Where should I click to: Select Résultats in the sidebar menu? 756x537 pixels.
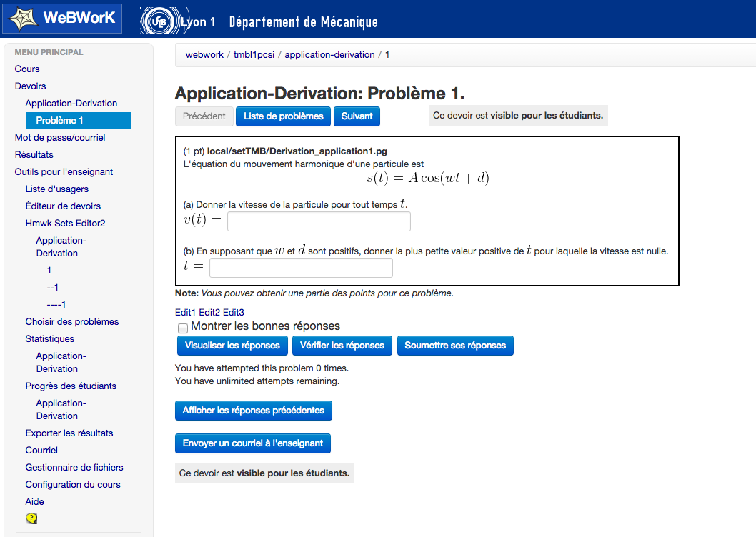click(34, 155)
